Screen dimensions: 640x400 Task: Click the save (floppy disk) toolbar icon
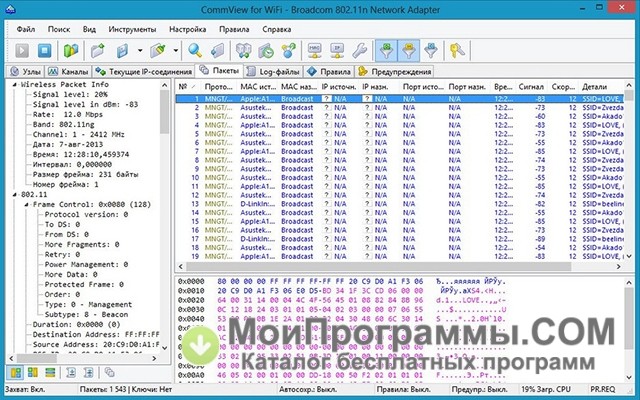click(122, 51)
